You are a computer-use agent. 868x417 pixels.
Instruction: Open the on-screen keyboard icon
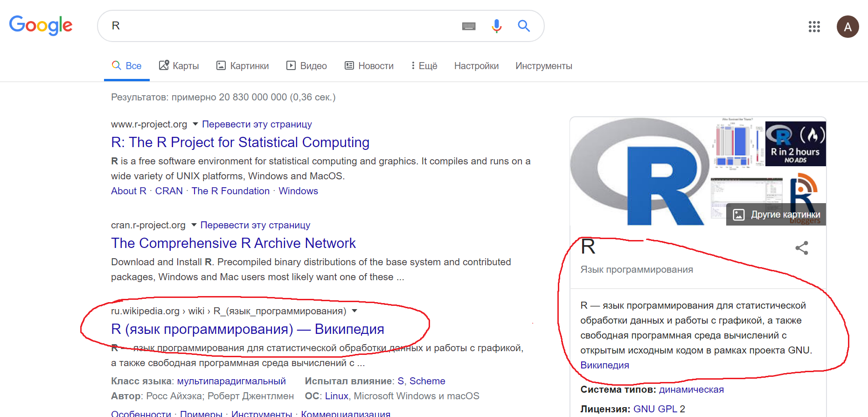click(x=469, y=26)
